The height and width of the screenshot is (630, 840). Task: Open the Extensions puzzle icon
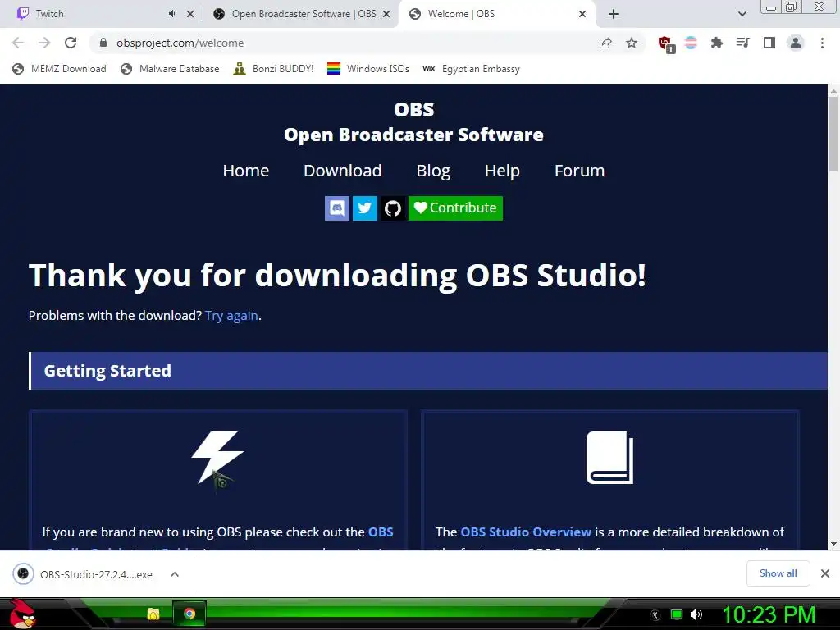717,43
